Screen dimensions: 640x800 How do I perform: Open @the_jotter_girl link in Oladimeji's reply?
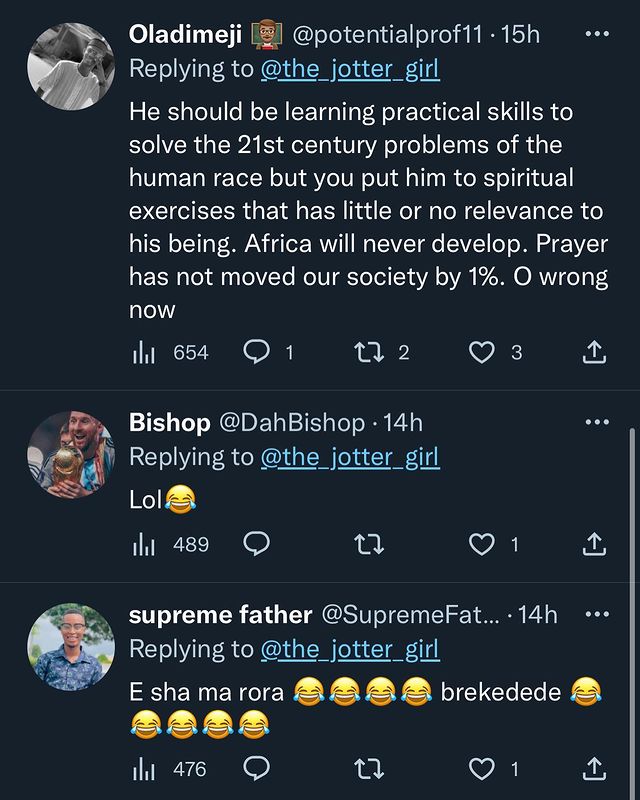(350, 70)
